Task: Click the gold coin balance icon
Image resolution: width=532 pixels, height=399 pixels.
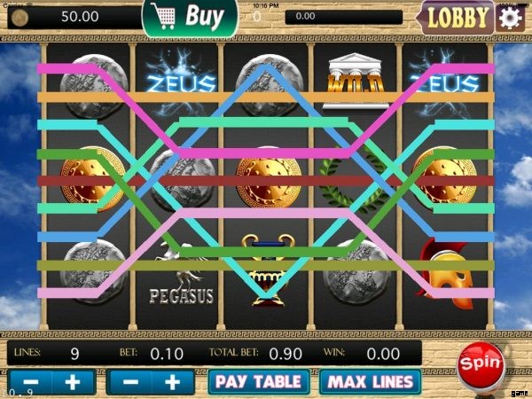Action: 20,18
